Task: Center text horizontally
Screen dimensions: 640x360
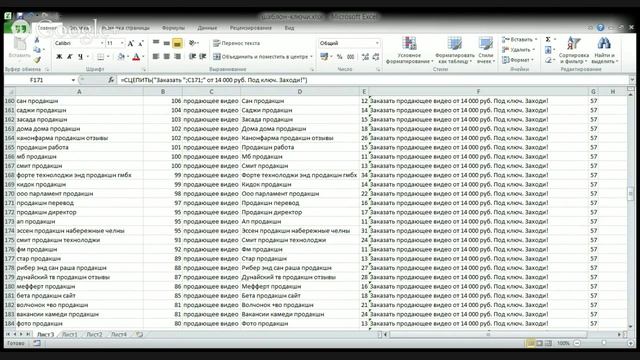Action: coord(167,56)
